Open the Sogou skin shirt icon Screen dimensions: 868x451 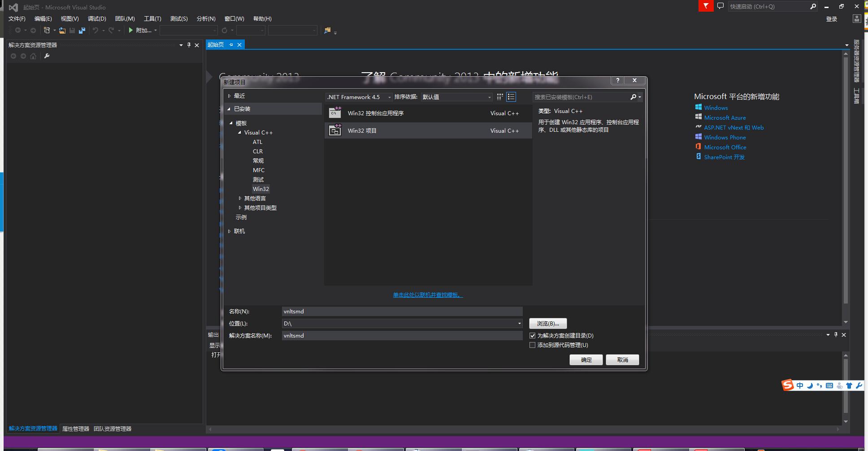849,386
